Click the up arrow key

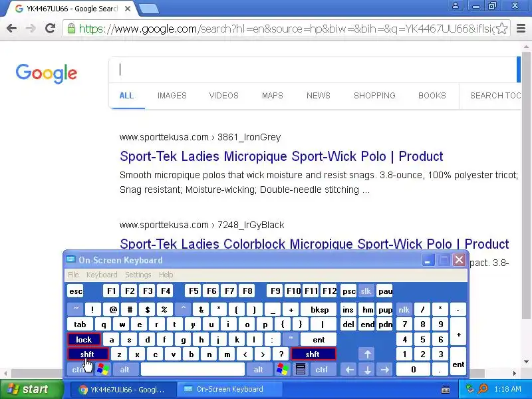pyautogui.click(x=367, y=354)
